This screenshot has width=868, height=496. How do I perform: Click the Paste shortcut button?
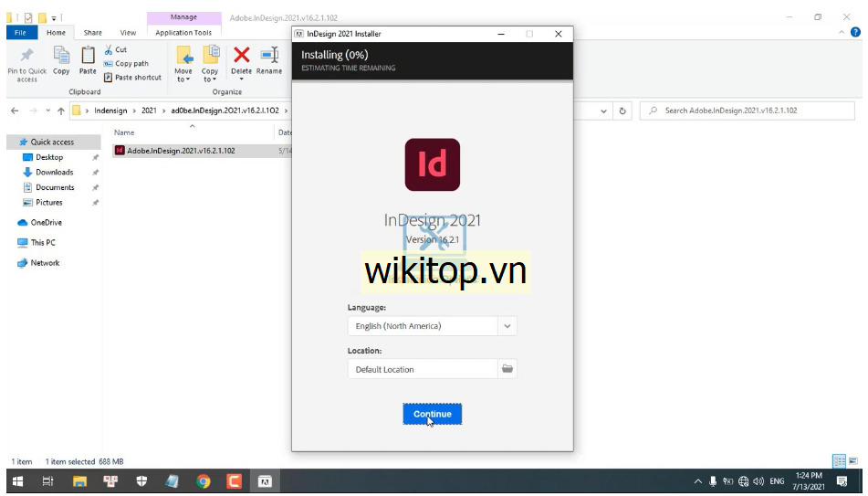(132, 78)
